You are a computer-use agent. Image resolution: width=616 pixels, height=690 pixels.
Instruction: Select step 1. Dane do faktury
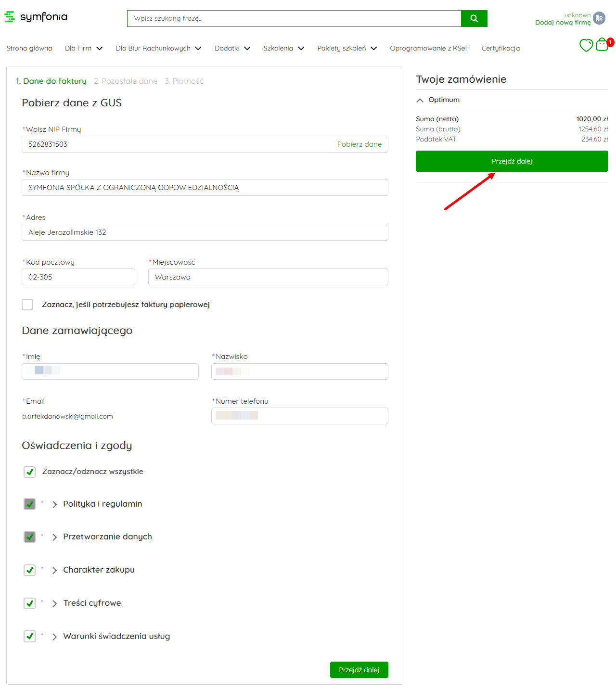51,81
